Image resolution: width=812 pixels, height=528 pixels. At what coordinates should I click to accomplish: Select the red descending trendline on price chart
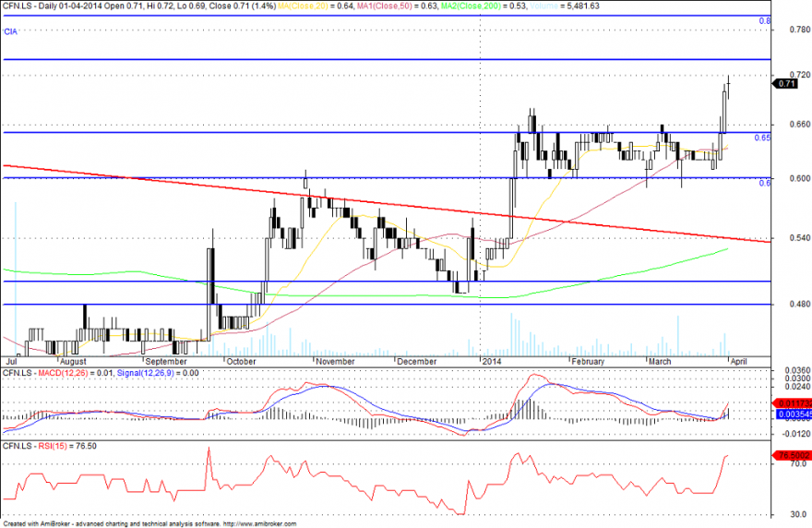388,204
